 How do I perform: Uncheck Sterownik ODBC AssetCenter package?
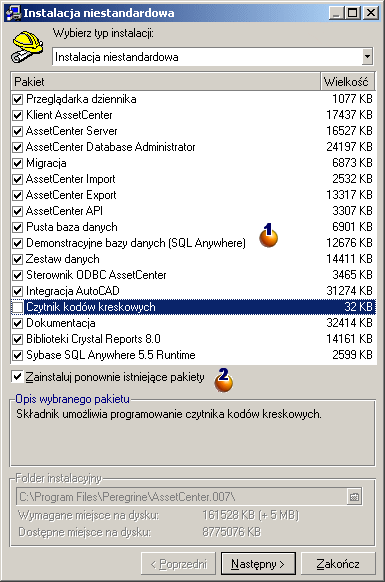(x=17, y=275)
